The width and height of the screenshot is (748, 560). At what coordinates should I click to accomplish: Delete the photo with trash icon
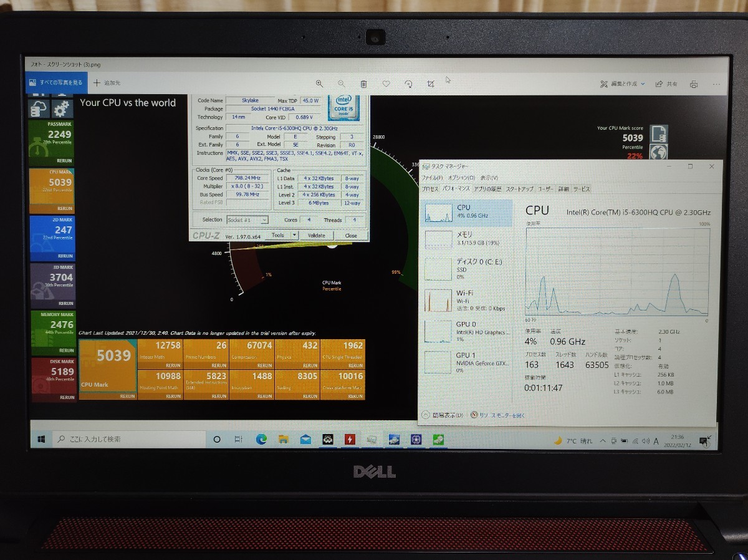[363, 84]
